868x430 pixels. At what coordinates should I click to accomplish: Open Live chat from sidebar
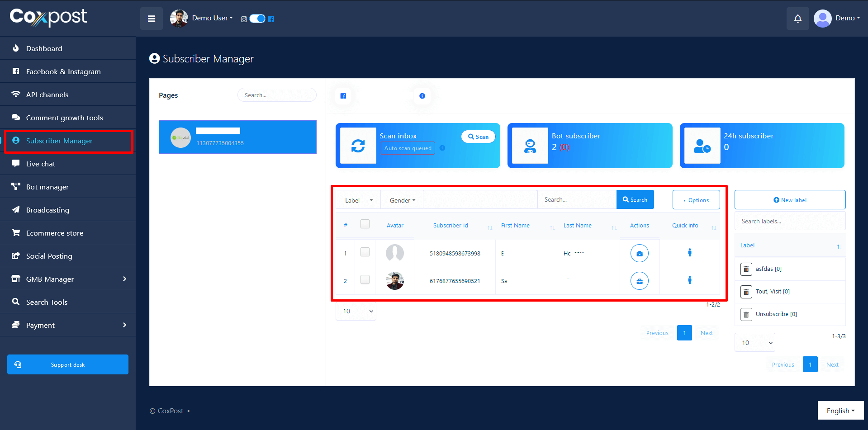tap(41, 164)
